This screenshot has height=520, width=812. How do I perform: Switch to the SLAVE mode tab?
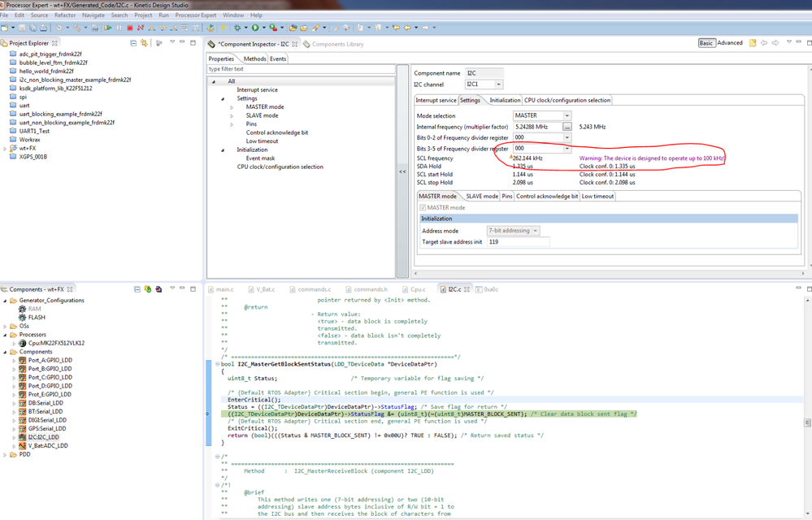[480, 196]
